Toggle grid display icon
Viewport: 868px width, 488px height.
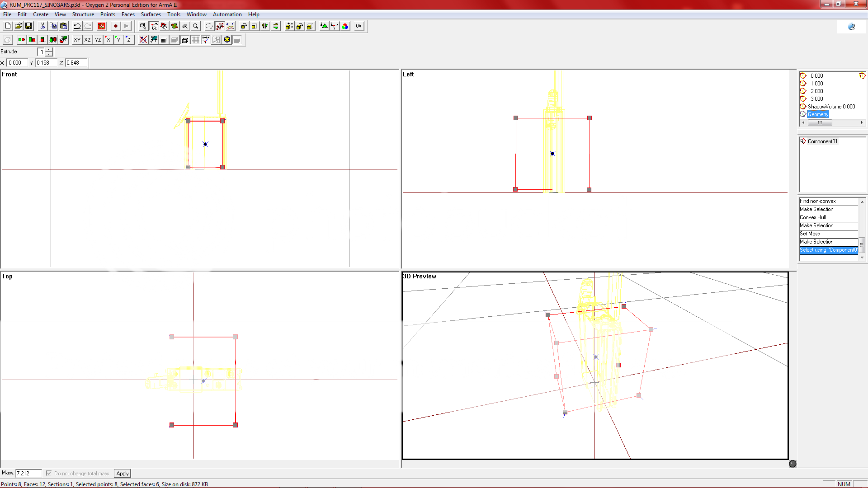(x=195, y=40)
